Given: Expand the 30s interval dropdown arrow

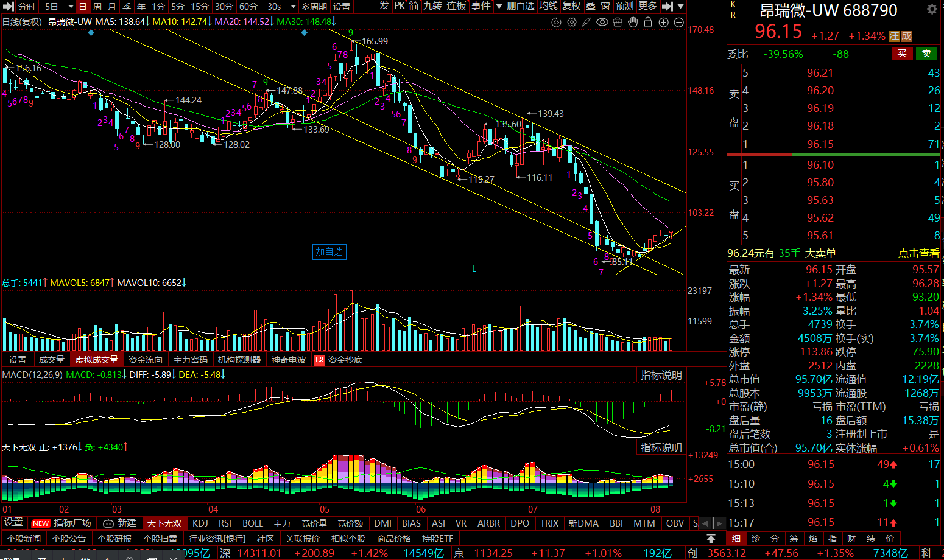Looking at the screenshot, I should [x=292, y=6].
